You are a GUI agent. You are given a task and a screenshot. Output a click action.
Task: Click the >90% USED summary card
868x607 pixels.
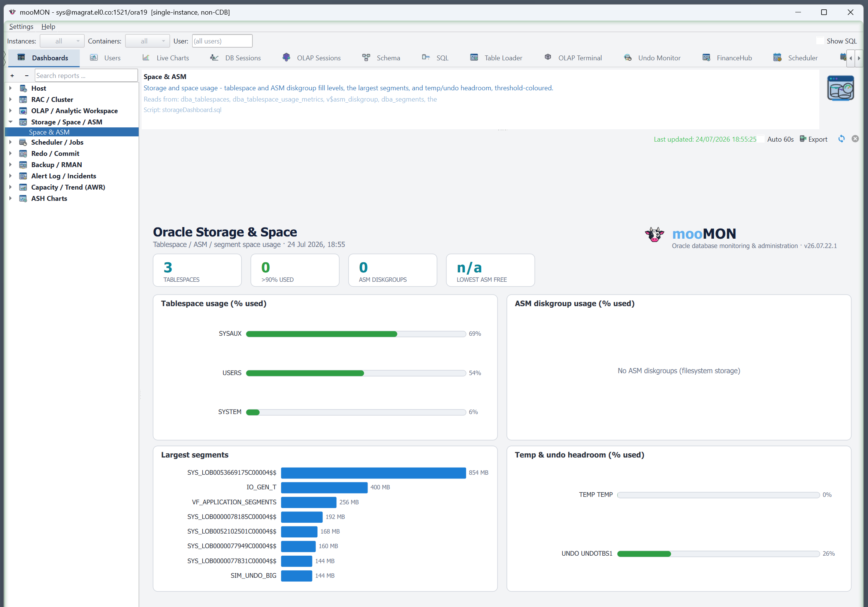[x=295, y=271]
